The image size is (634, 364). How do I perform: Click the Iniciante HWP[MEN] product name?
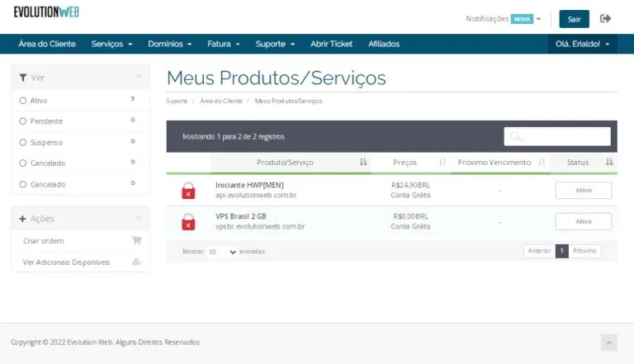point(249,185)
